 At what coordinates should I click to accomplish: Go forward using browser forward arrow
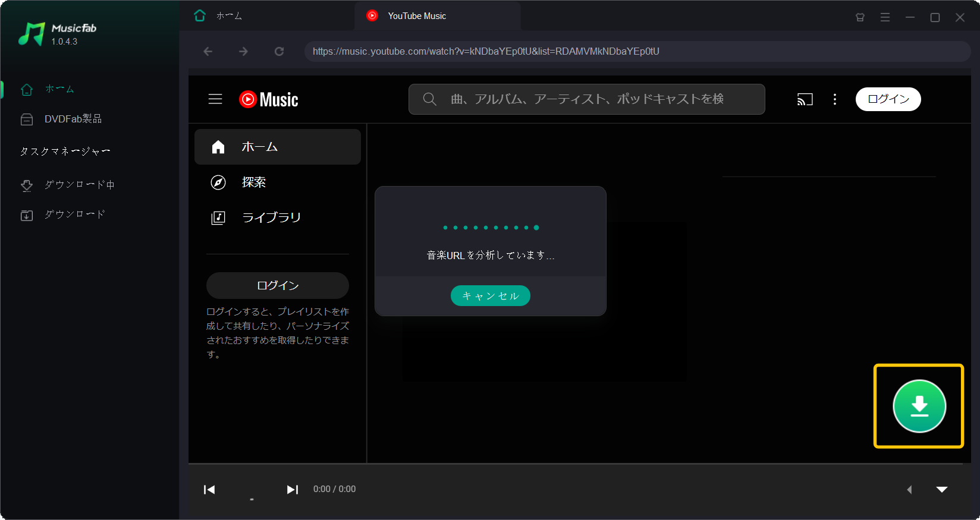[x=243, y=52]
